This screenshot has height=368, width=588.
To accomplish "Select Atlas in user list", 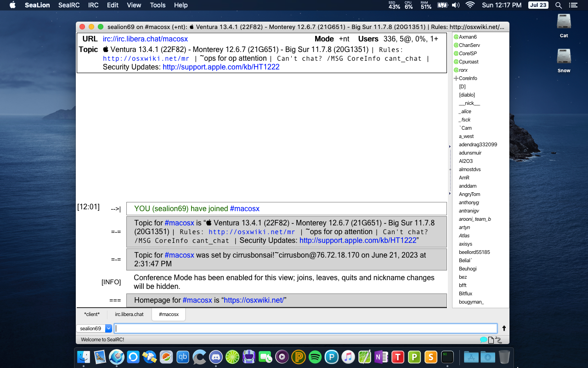I will (464, 236).
